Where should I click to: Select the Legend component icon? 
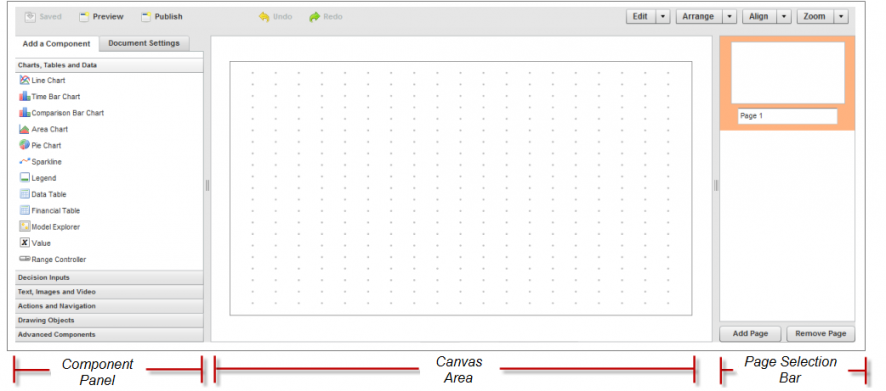tap(24, 178)
